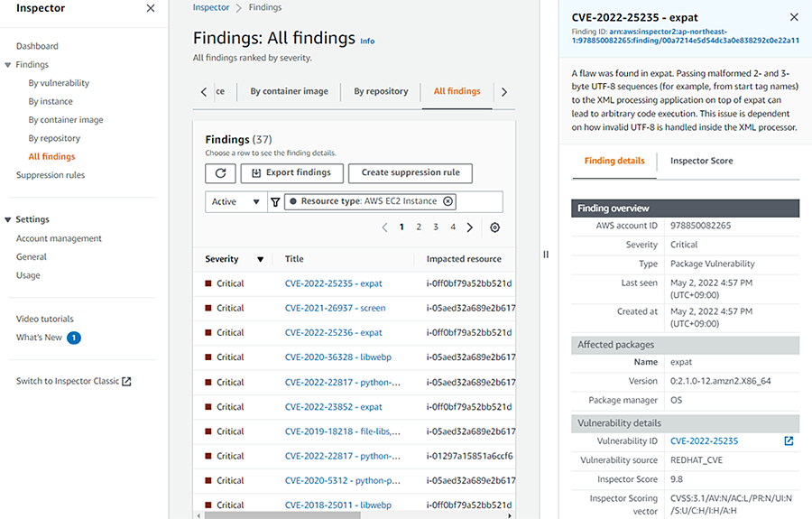Viewport: 812px width, 519px height.
Task: Go to next findings page arrow
Action: tap(470, 227)
